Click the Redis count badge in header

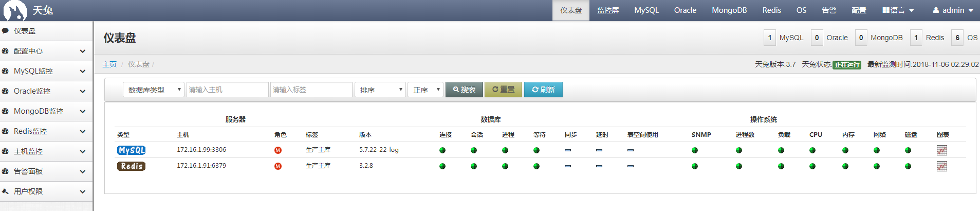pyautogui.click(x=916, y=38)
